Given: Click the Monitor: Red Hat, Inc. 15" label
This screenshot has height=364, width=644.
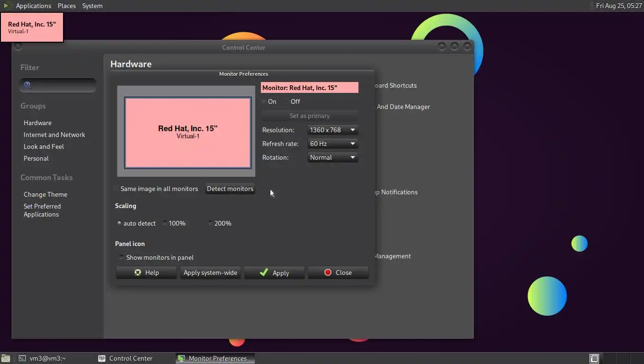Looking at the screenshot, I should (x=310, y=88).
